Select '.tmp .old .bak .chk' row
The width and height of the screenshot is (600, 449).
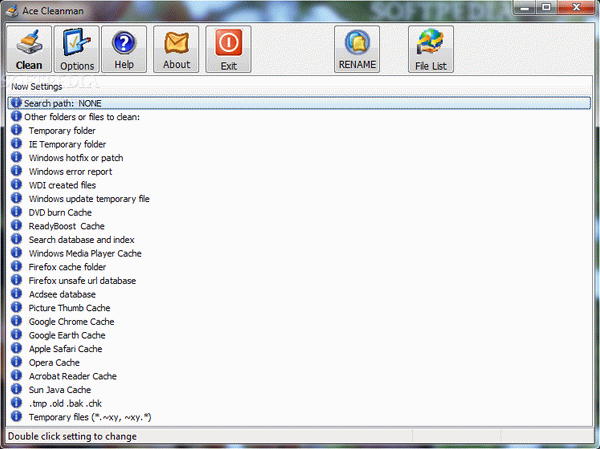(x=299, y=403)
